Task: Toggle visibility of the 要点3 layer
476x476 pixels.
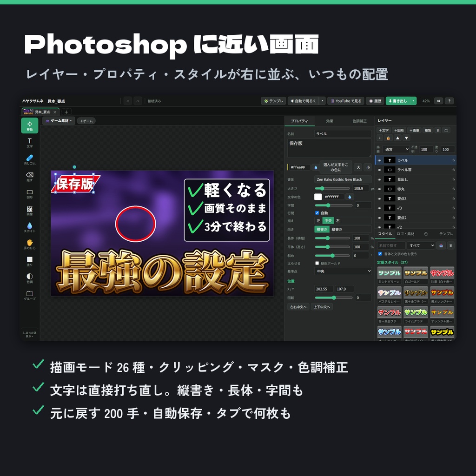Action: 379,199
